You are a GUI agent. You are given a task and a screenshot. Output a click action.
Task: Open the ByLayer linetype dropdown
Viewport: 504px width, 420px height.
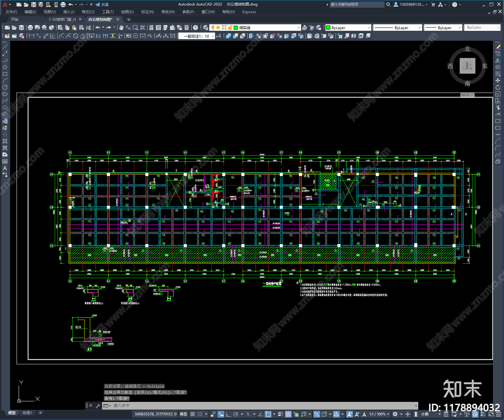pos(398,28)
